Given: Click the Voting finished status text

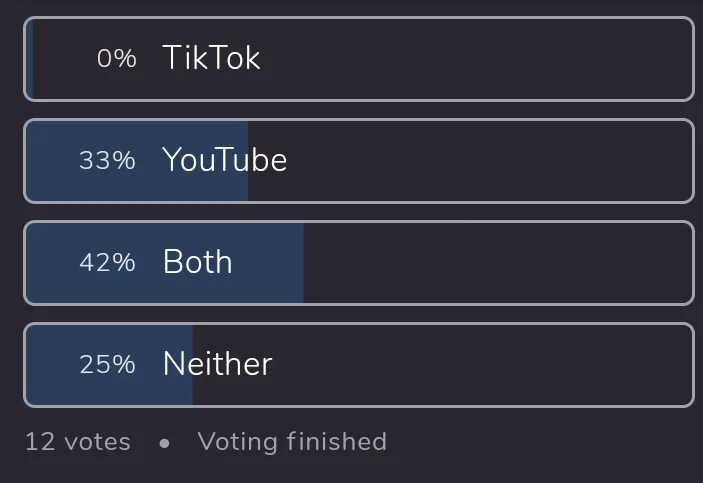Looking at the screenshot, I should (x=292, y=442).
